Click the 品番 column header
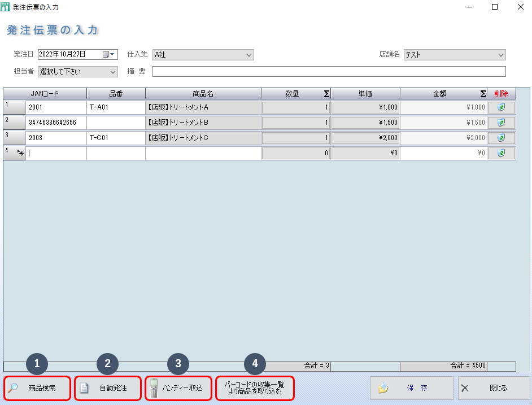The image size is (532, 405). tap(116, 94)
